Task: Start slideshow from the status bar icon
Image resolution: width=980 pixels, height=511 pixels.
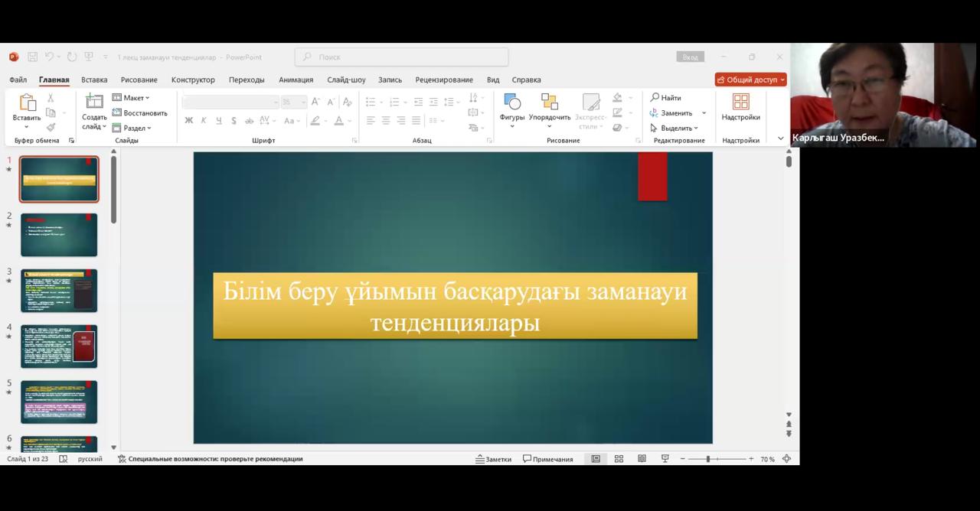Action: (665, 459)
